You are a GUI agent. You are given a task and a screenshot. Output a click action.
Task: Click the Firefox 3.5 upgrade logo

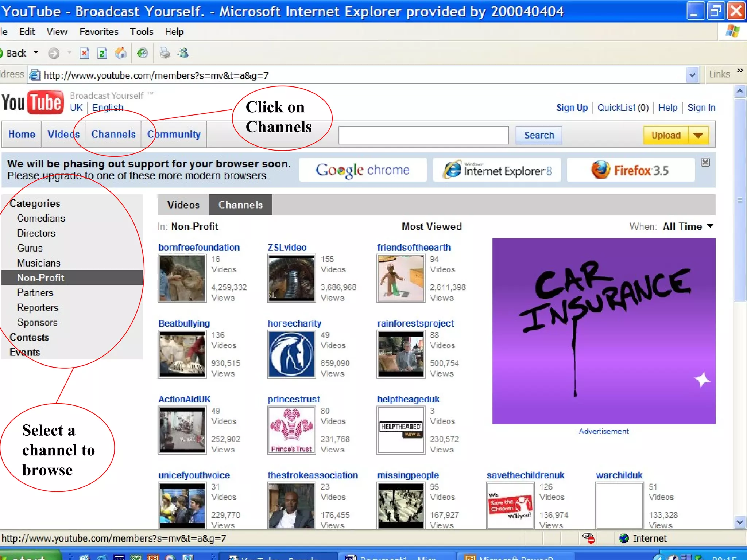click(x=631, y=170)
